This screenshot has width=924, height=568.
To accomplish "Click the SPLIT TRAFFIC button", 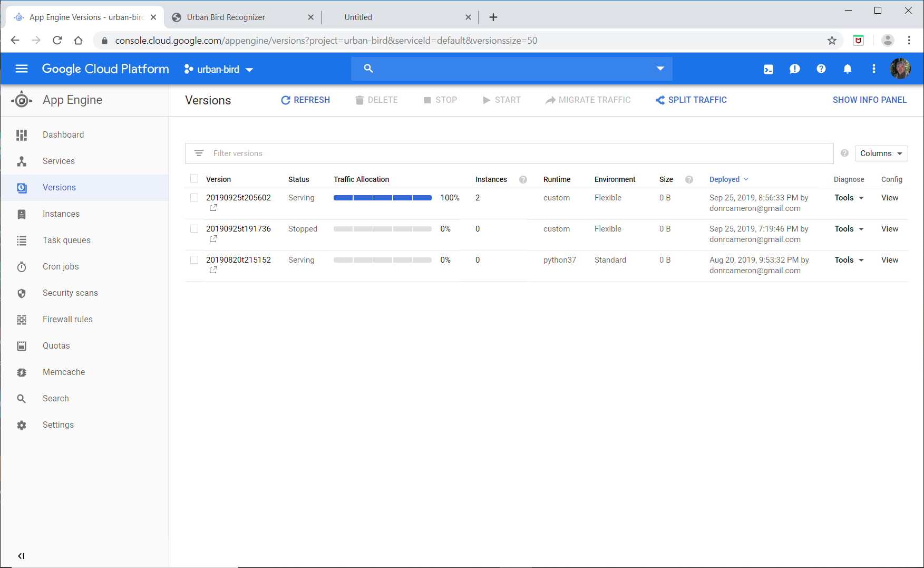I will point(691,100).
